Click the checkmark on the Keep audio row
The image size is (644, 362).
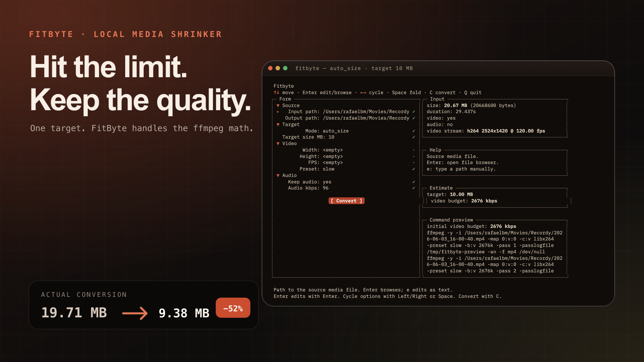413,182
